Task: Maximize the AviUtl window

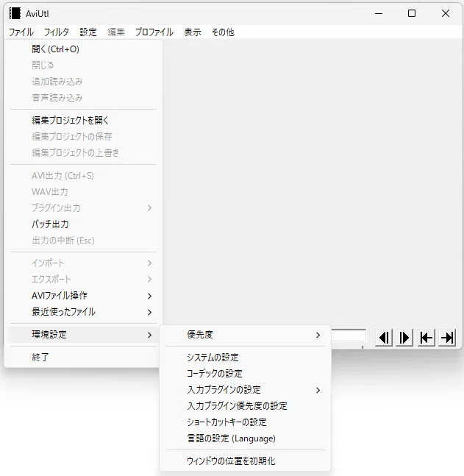Action: click(412, 13)
